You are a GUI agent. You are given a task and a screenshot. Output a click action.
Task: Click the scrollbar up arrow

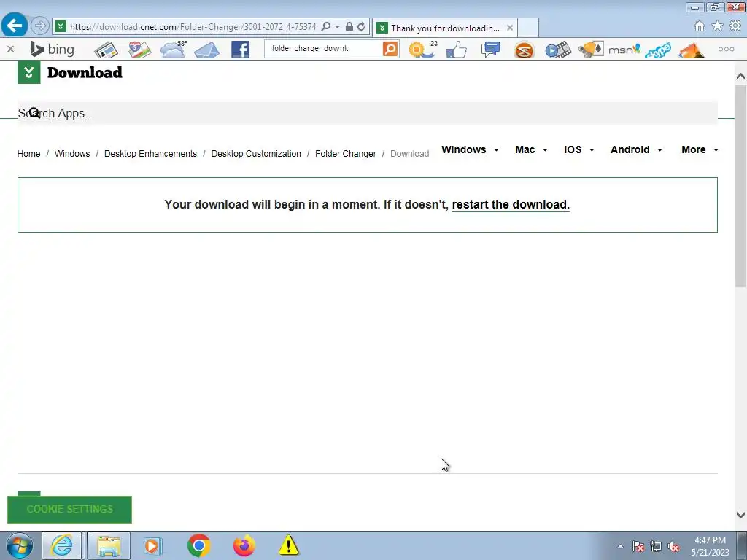pos(740,76)
